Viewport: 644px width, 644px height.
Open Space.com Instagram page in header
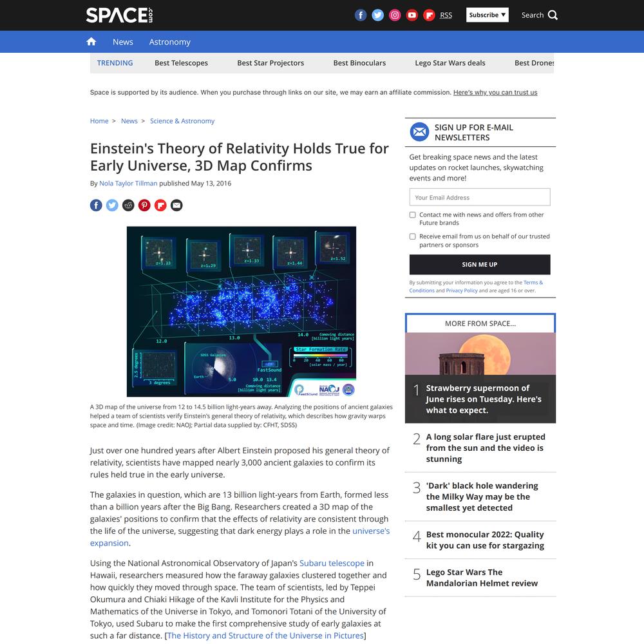(395, 15)
